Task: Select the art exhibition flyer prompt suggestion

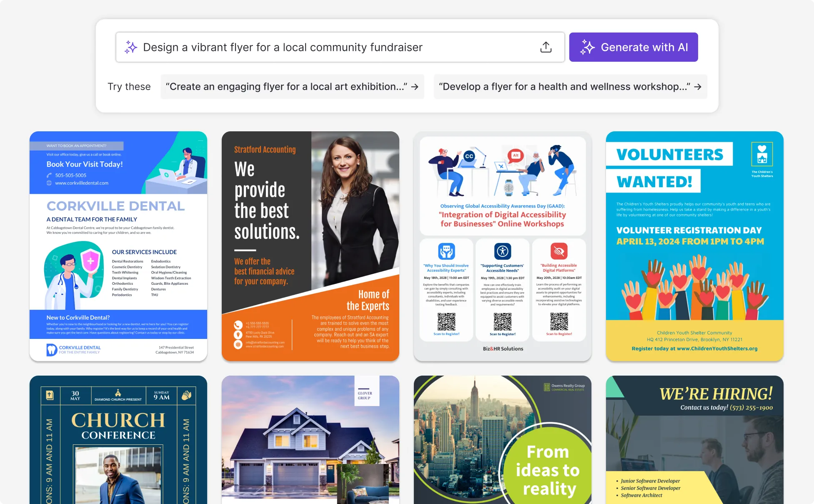Action: point(286,87)
